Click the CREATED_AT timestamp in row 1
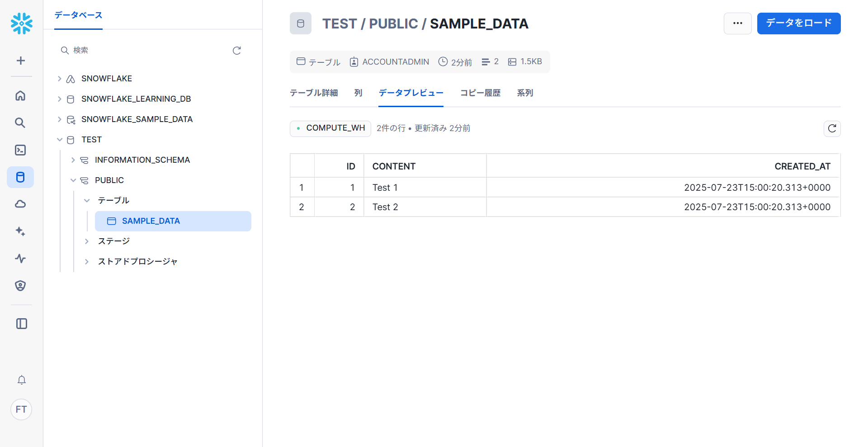868x447 pixels. point(757,188)
